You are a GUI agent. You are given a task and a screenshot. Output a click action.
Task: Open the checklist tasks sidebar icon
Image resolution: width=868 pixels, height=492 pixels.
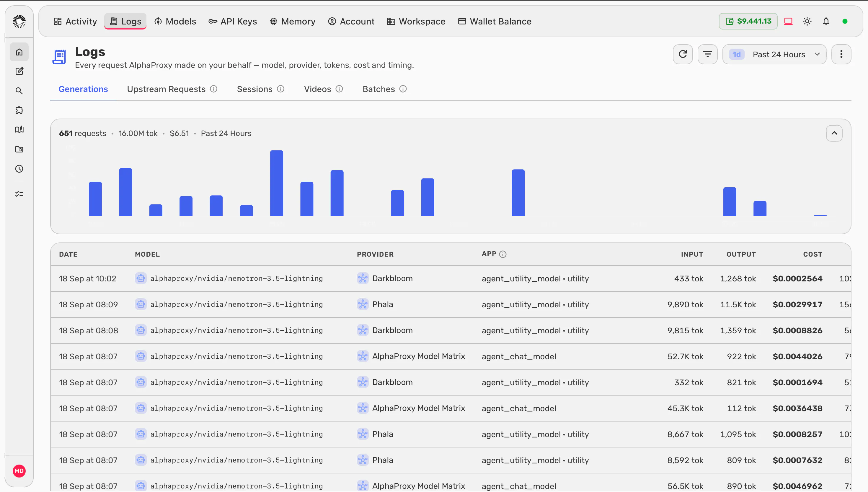pos(19,194)
